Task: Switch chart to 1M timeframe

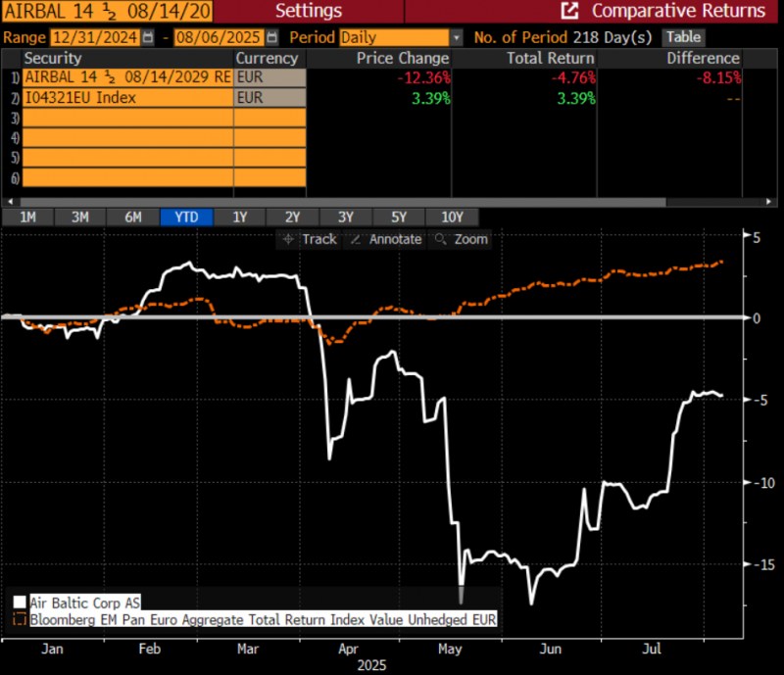Action: 28,217
